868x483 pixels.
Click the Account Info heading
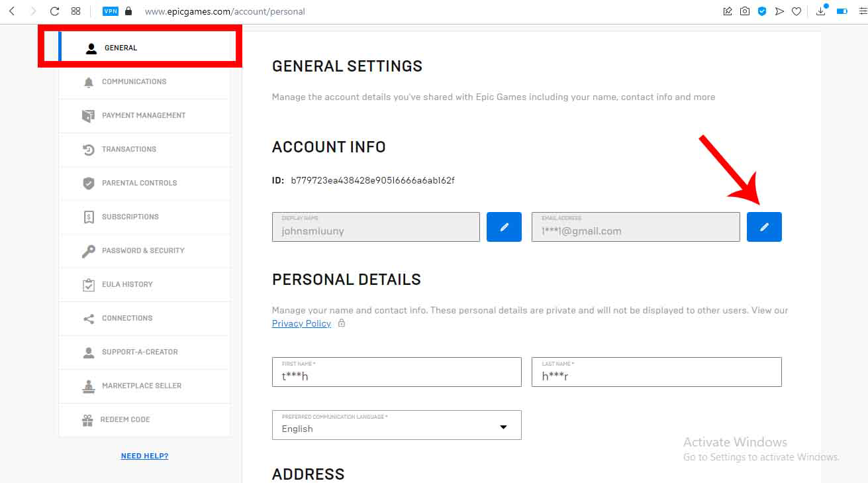click(329, 147)
